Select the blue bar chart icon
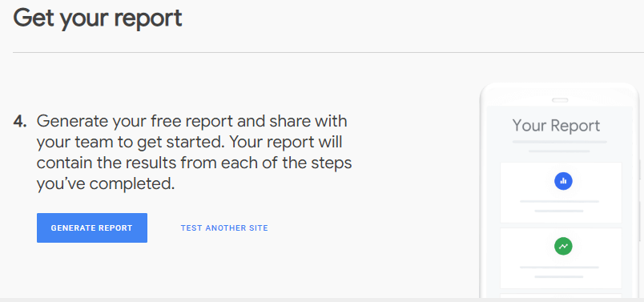This screenshot has height=302, width=644. [563, 181]
